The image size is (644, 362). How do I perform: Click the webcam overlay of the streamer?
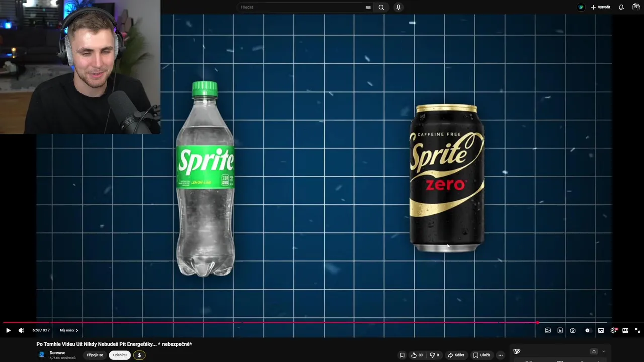click(x=80, y=67)
